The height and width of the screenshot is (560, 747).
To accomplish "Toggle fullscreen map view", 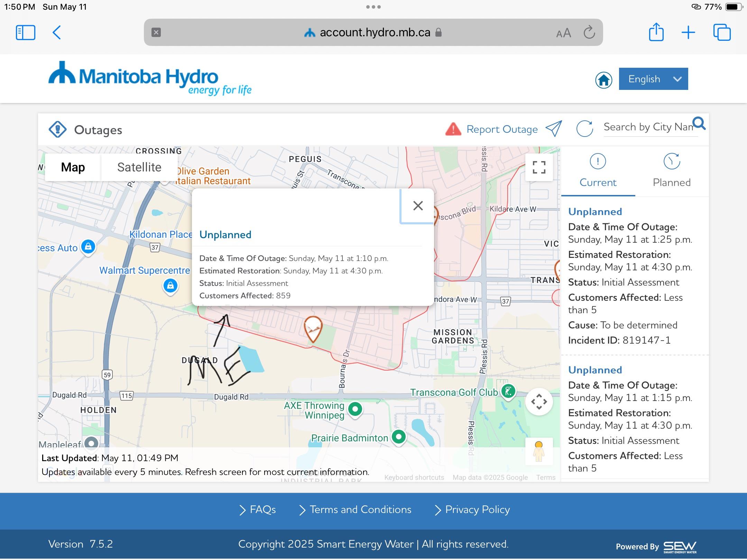I will coord(539,167).
